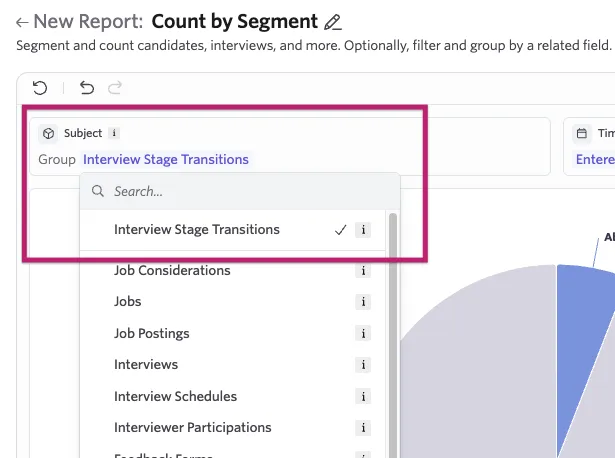Choose Jobs from the subject list
Screen dimensions: 615x458
(233, 302)
